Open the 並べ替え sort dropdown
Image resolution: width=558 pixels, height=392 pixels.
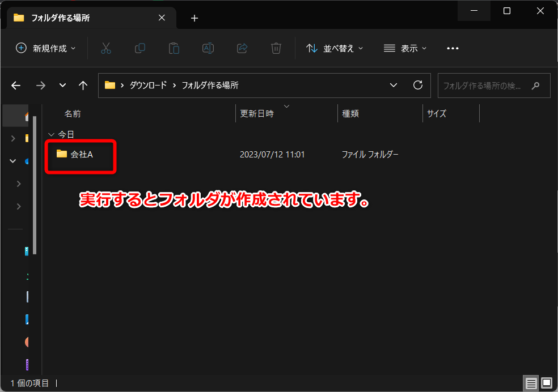point(335,48)
